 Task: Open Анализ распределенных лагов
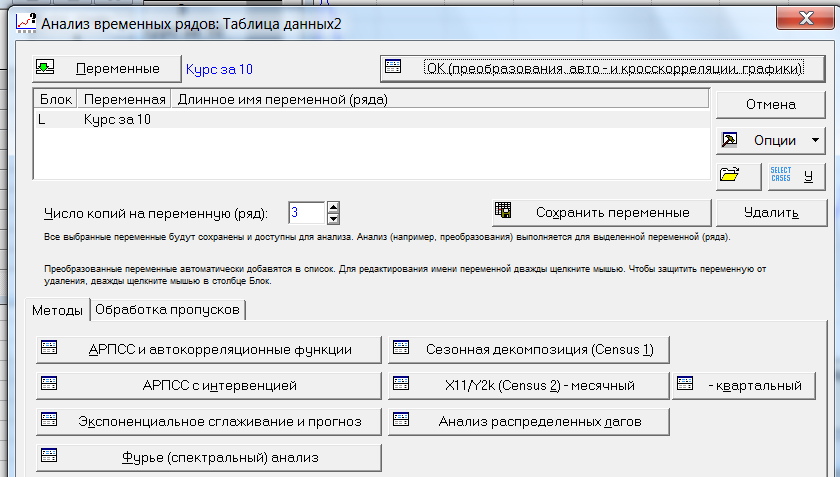click(529, 422)
